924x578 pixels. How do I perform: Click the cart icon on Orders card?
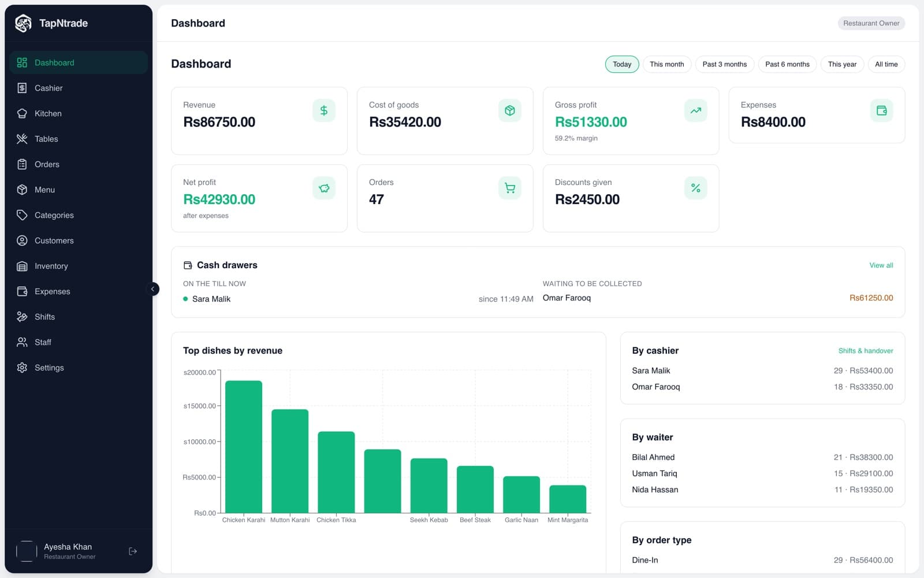[510, 188]
